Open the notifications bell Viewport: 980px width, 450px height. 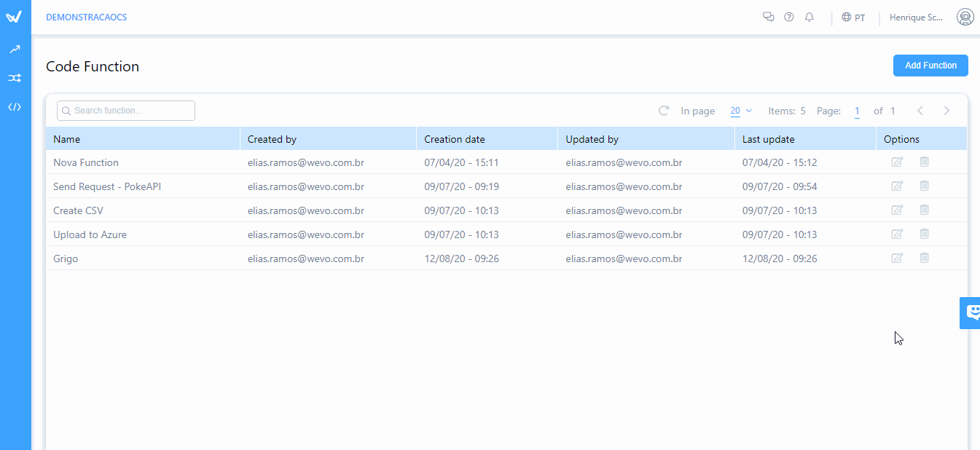point(809,17)
